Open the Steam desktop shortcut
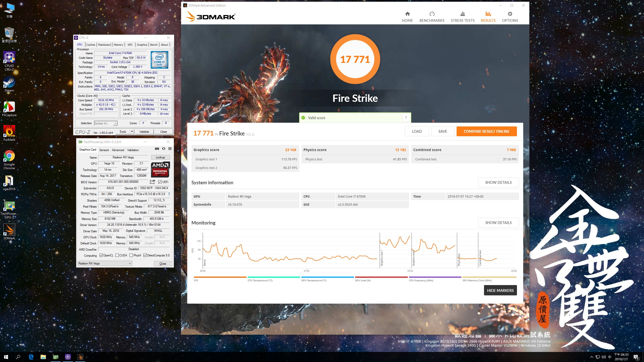 9,84
